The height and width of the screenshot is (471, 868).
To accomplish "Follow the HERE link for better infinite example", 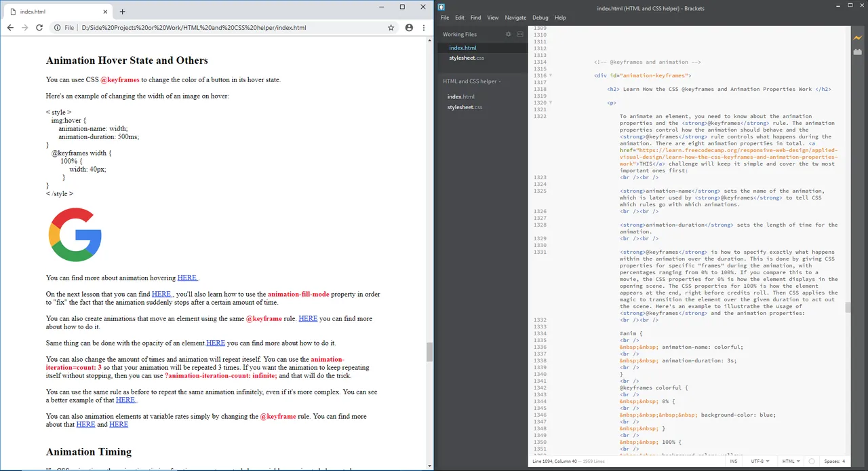I will click(x=126, y=400).
